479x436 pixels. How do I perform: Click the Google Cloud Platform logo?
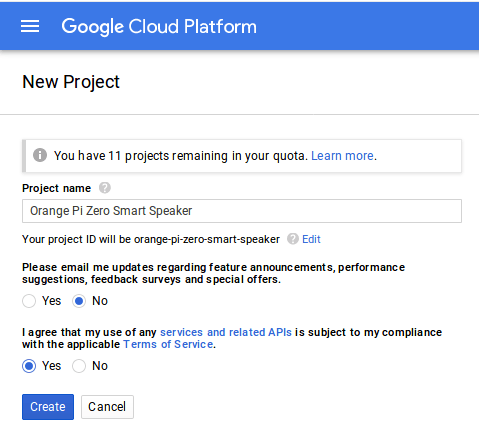[x=159, y=27]
